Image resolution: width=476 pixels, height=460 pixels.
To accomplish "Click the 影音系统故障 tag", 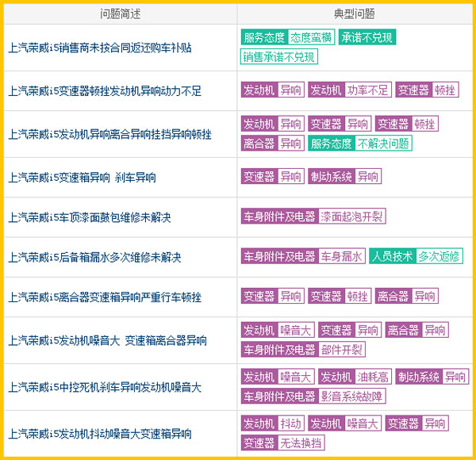I will click(352, 397).
